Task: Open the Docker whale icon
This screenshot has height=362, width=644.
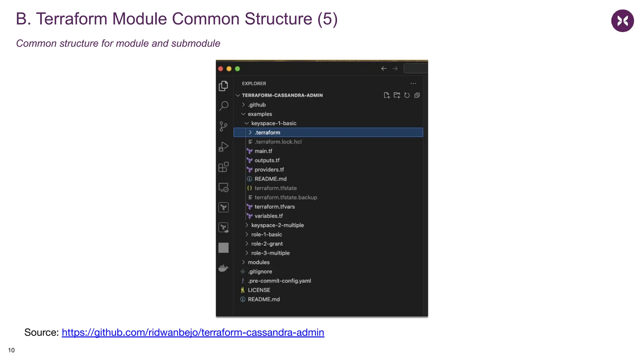Action: tap(223, 268)
